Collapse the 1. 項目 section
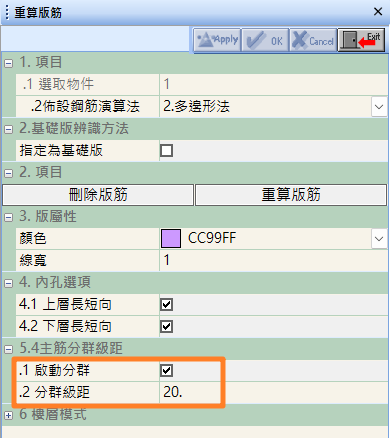Viewport: 390px width, 438px height. (x=8, y=63)
